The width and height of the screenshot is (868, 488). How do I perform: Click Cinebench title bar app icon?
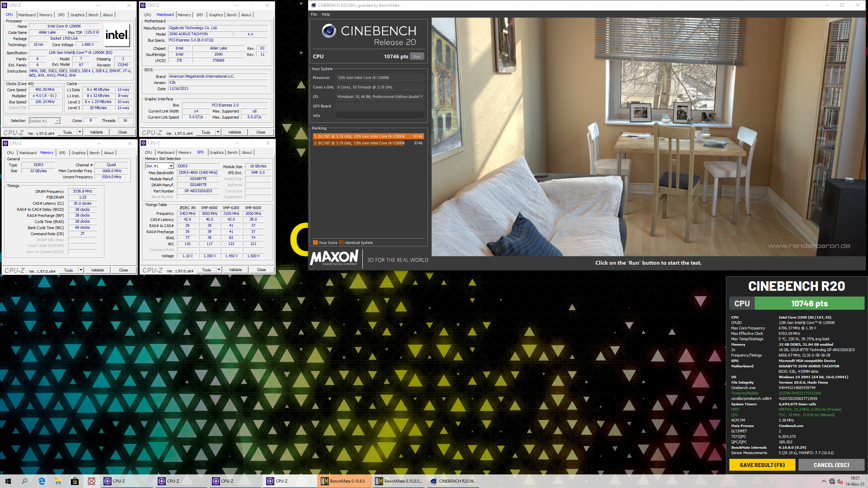(x=314, y=5)
